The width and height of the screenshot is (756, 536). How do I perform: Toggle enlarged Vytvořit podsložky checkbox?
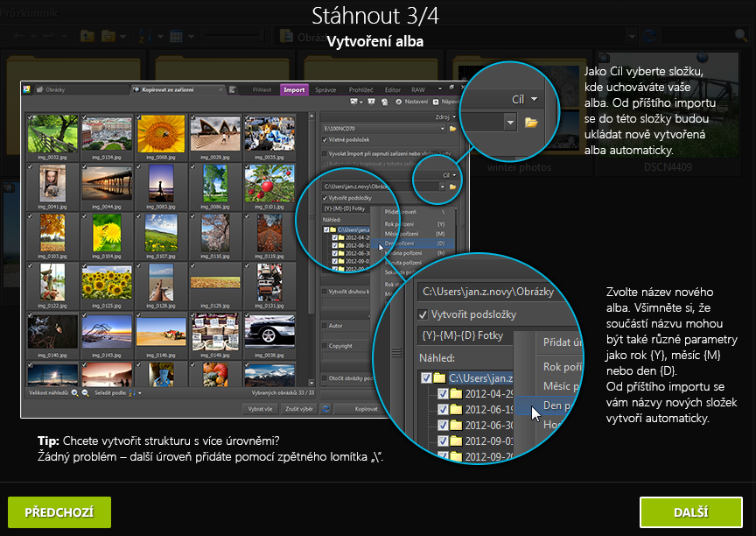423,314
